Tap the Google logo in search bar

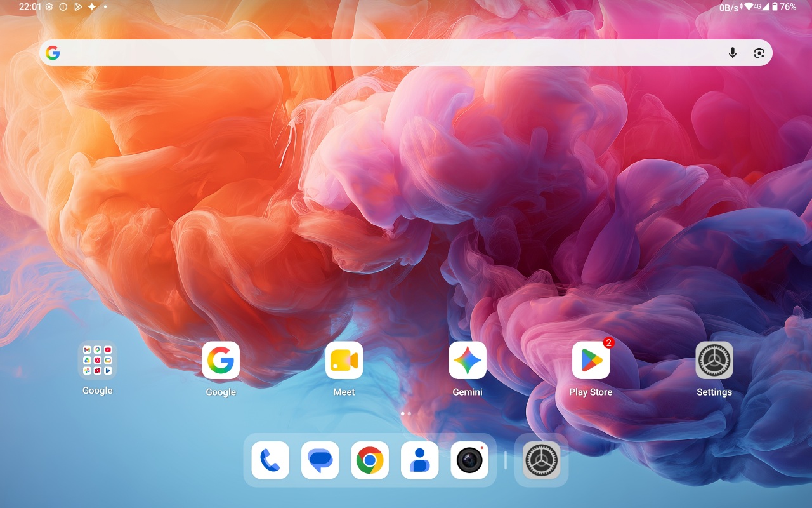point(53,53)
